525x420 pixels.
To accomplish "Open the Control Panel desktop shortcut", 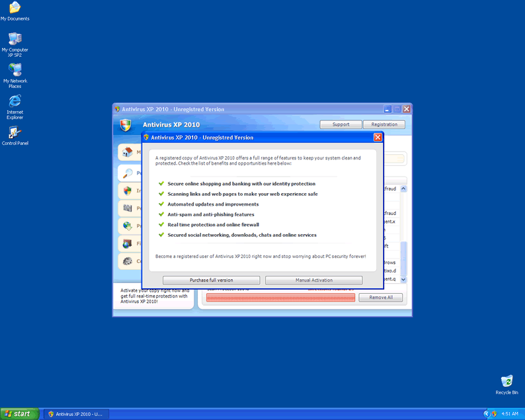I will [15, 135].
